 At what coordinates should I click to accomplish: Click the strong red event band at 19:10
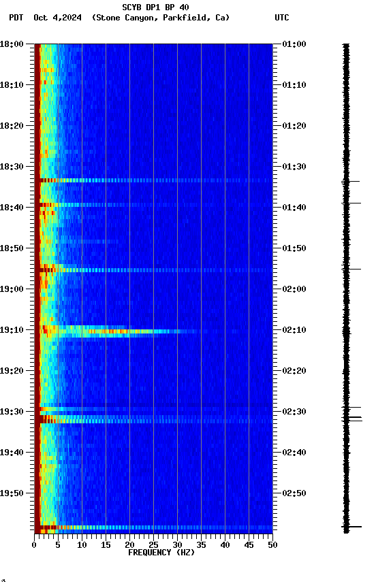click(120, 331)
